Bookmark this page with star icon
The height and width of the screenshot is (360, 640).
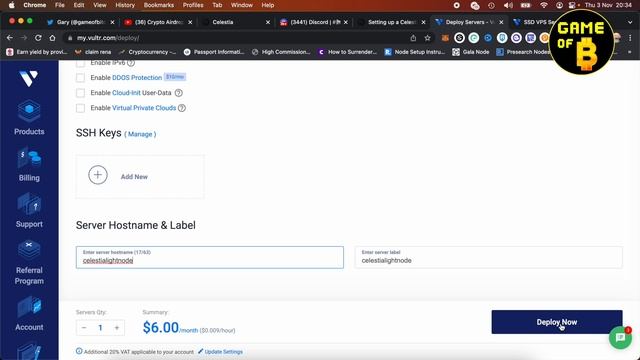tap(427, 38)
